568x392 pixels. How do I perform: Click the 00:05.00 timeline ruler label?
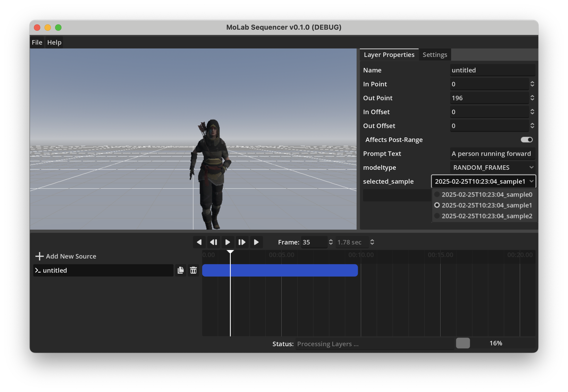click(281, 255)
